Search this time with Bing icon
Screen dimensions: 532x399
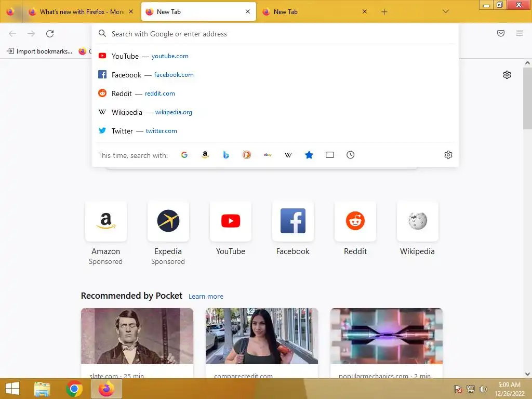226,155
